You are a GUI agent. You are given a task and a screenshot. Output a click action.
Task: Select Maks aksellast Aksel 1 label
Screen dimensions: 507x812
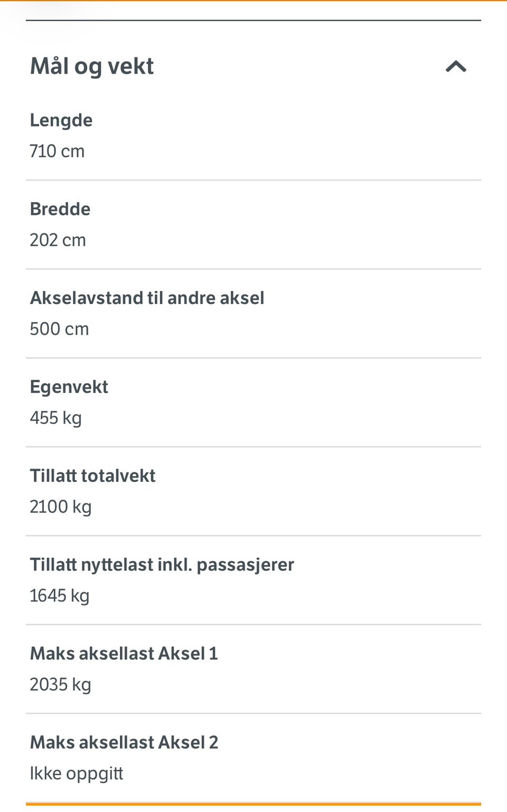[124, 653]
